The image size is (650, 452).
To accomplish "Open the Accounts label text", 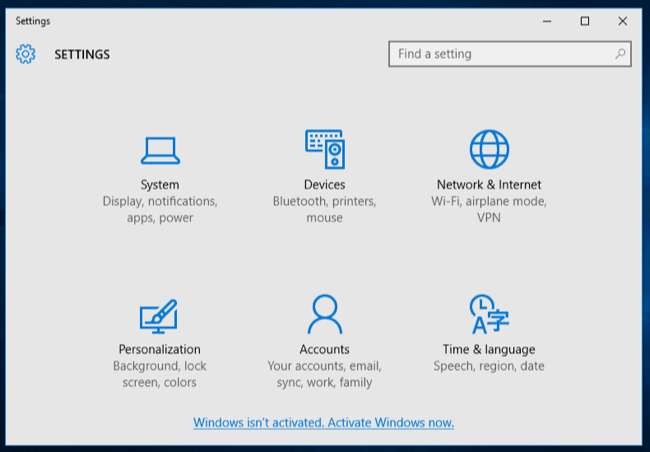I will [324, 350].
